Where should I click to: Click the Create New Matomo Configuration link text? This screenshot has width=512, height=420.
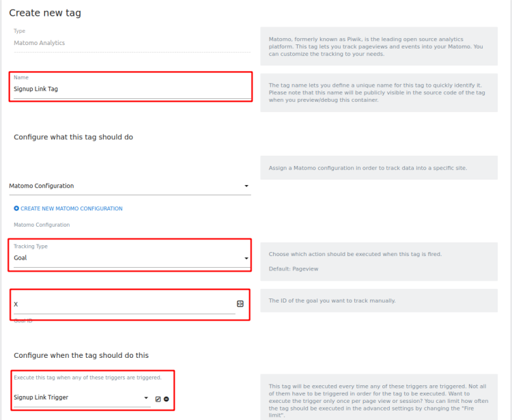tap(72, 208)
